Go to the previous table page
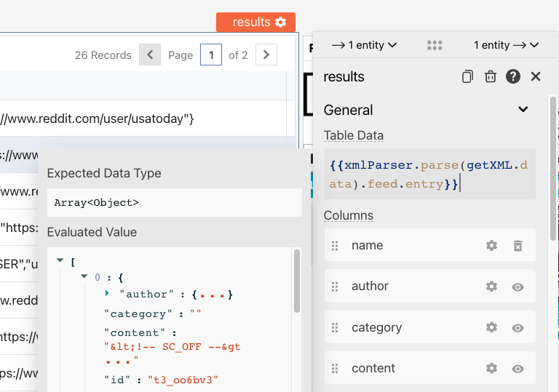Image resolution: width=559 pixels, height=392 pixels. pos(150,55)
